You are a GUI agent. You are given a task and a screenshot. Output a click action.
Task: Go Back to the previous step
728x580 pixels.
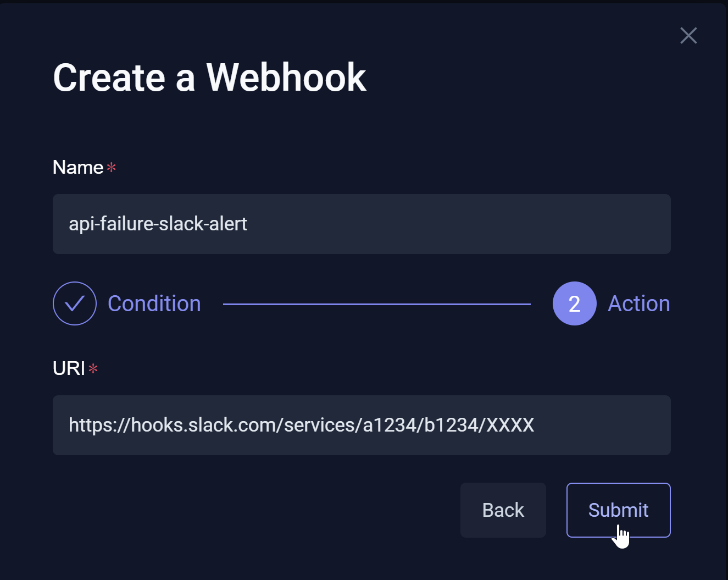[x=503, y=510]
